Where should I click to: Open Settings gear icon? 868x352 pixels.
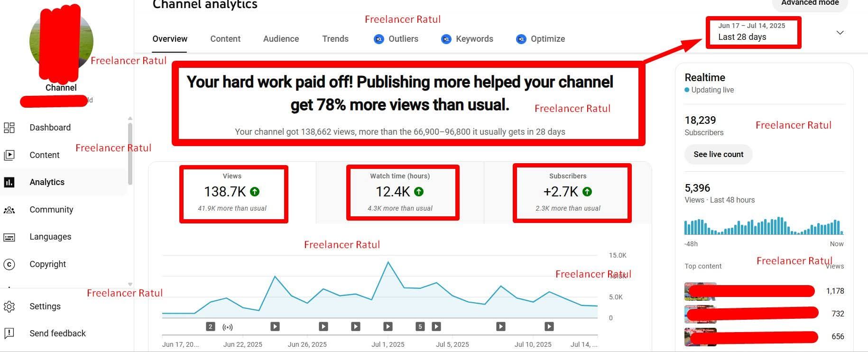coord(9,306)
